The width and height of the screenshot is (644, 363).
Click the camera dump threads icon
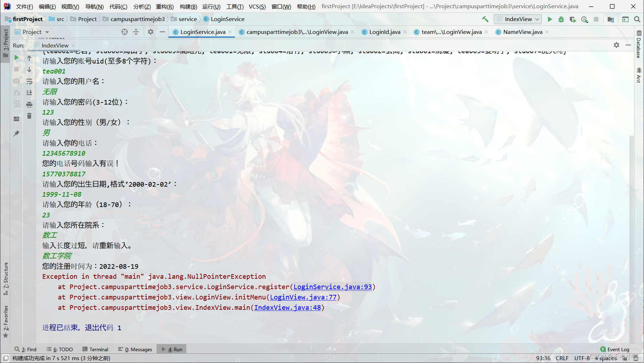point(16,81)
